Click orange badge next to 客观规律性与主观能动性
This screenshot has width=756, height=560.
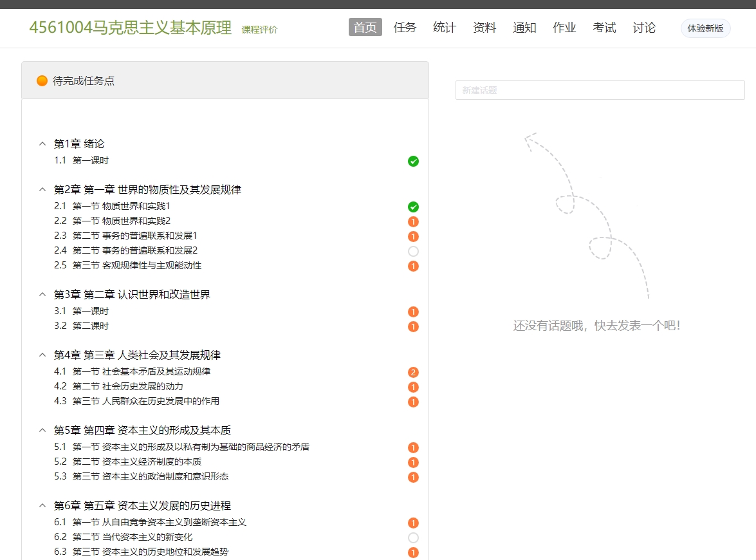coord(413,266)
